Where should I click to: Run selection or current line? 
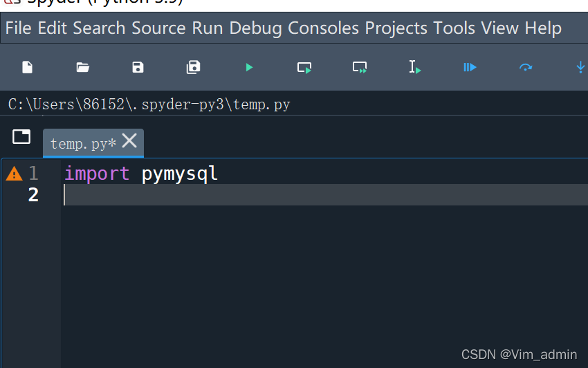point(415,67)
